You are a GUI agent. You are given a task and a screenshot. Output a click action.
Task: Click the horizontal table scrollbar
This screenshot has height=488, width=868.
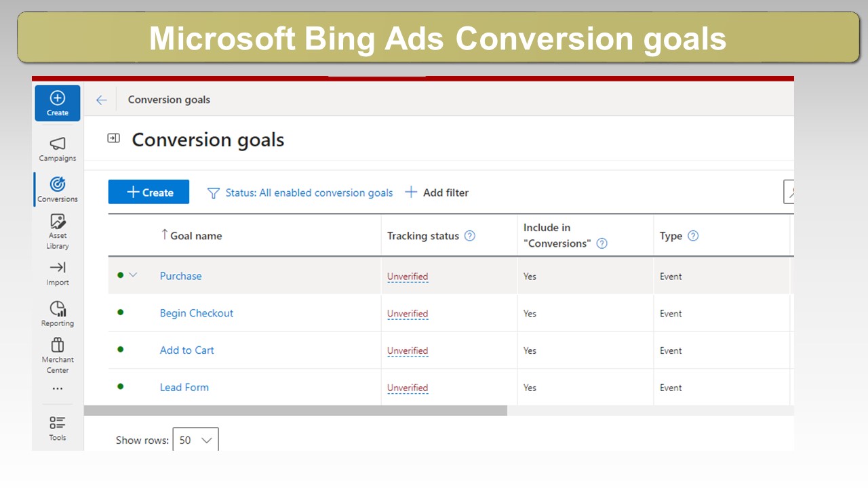pyautogui.click(x=296, y=411)
